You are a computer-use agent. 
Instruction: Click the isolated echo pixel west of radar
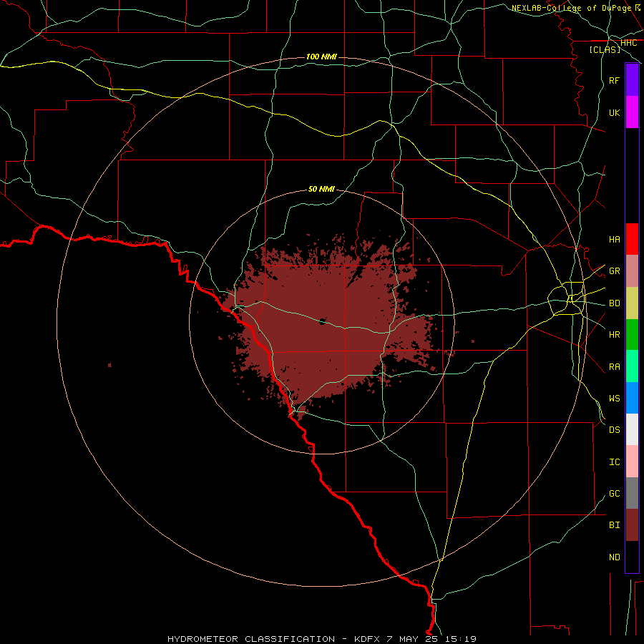pyautogui.click(x=109, y=365)
